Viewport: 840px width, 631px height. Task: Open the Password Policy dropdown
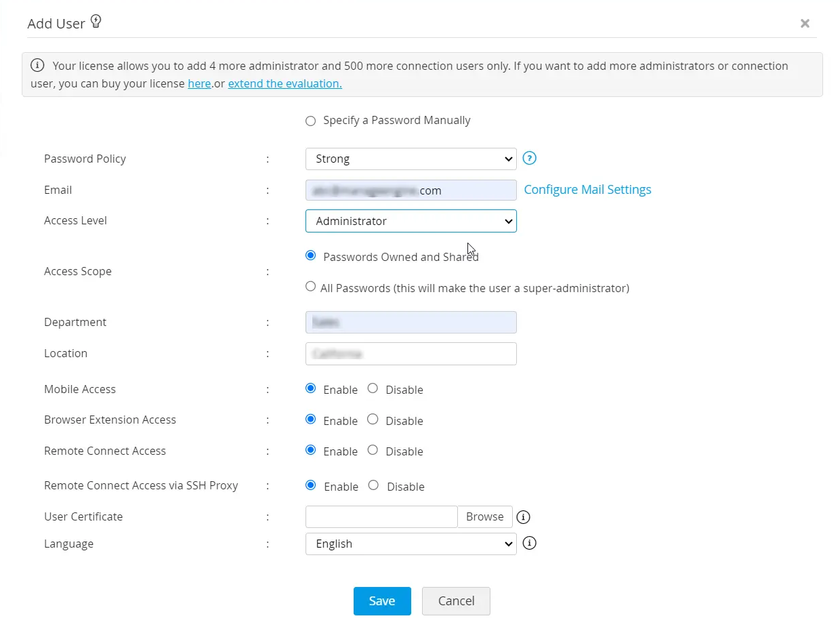tap(411, 159)
